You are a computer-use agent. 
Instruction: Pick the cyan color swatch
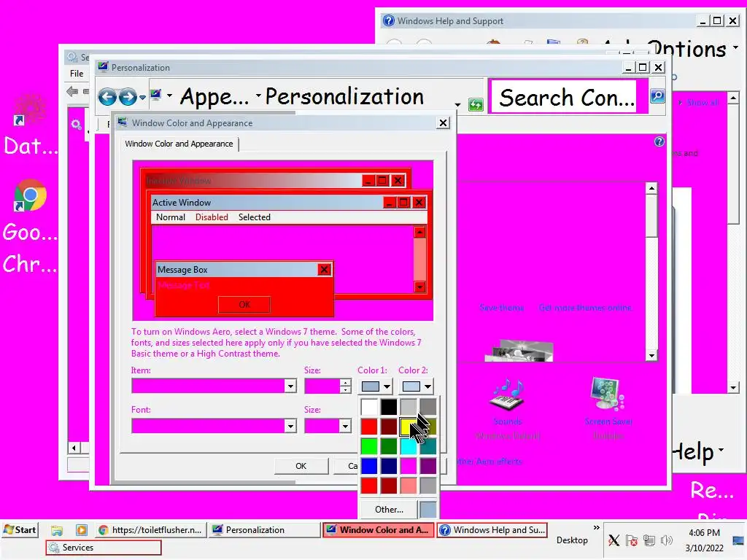pos(409,446)
